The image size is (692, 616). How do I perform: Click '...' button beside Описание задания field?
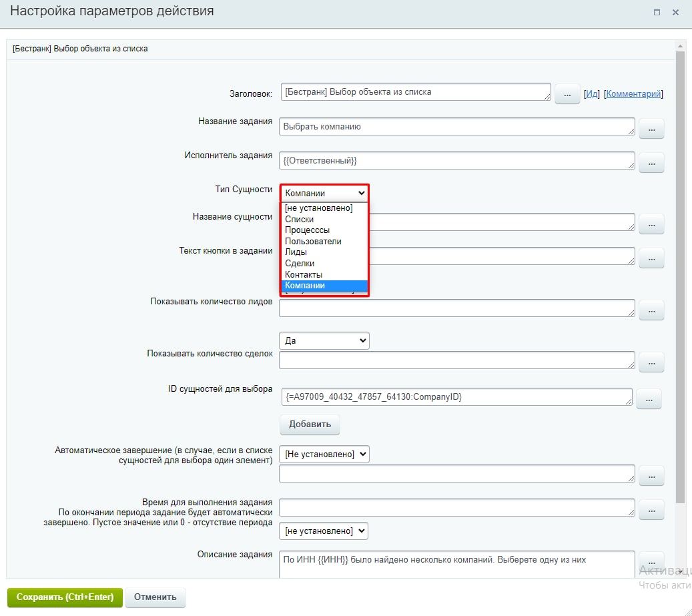pos(651,561)
